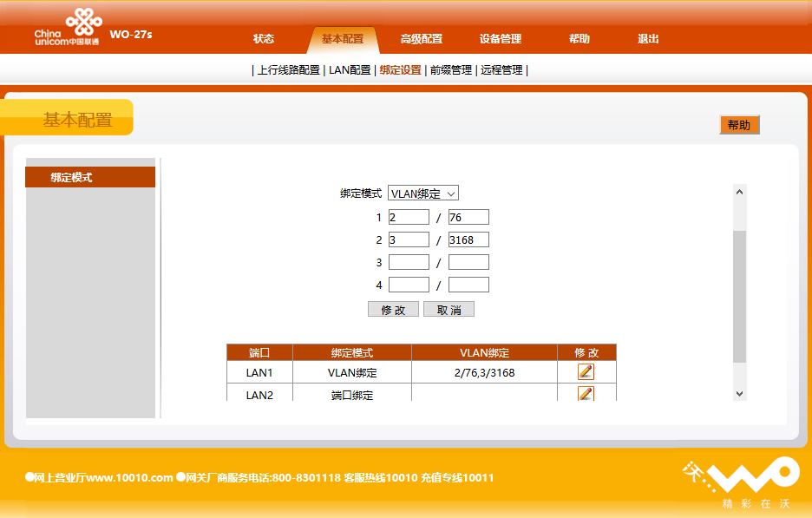Click row 2 field containing 3168

click(468, 239)
